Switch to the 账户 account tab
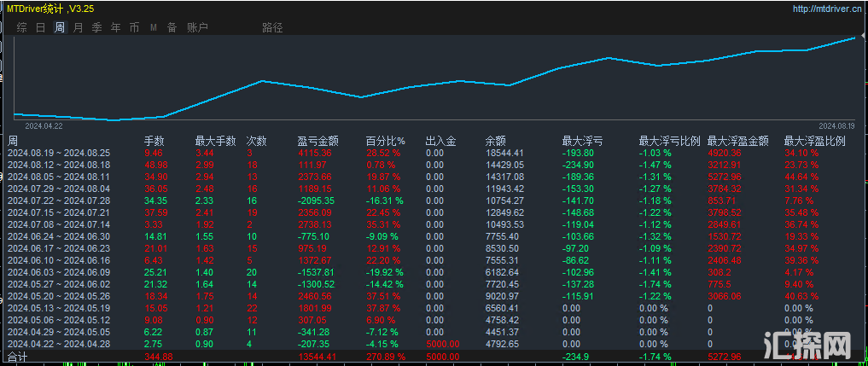The width and height of the screenshot is (868, 366). point(197,27)
